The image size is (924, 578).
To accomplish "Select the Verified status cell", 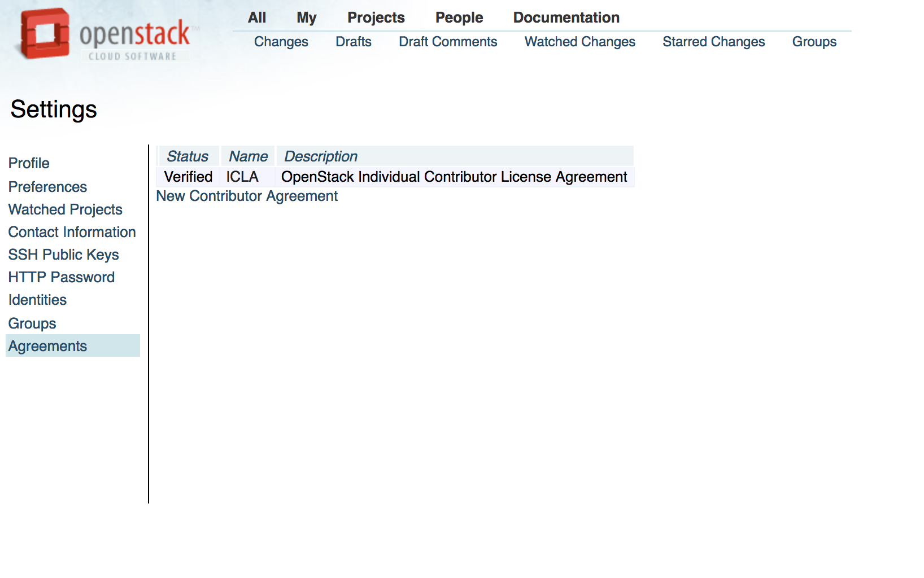I will pos(188,177).
